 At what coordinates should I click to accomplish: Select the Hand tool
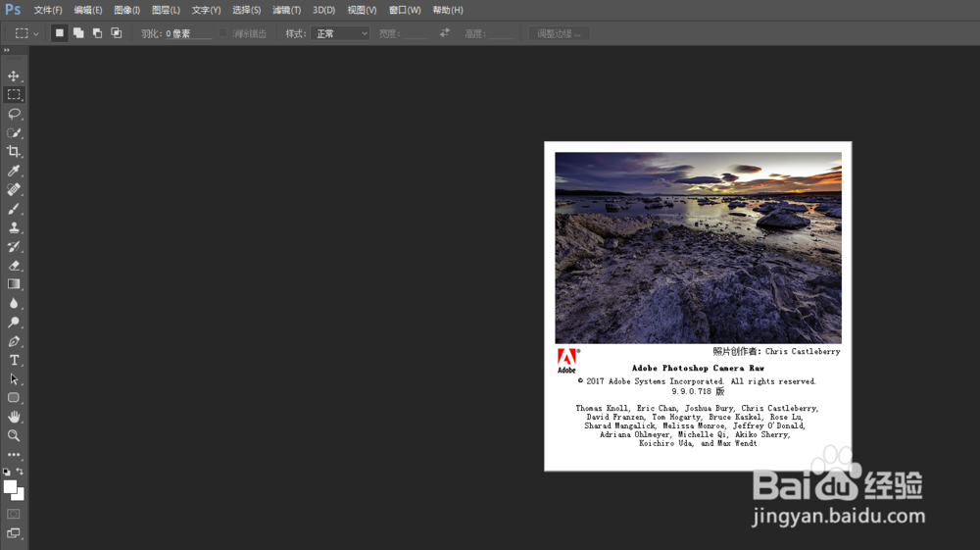point(14,417)
